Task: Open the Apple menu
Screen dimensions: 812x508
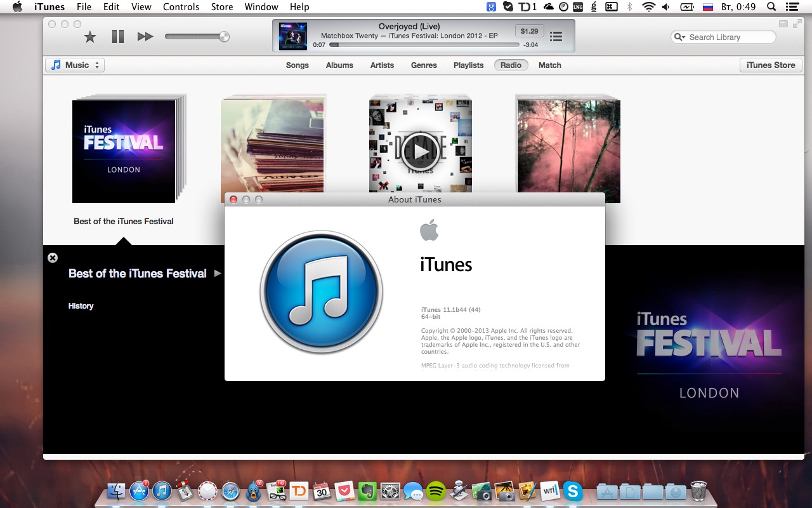Action: click(17, 7)
